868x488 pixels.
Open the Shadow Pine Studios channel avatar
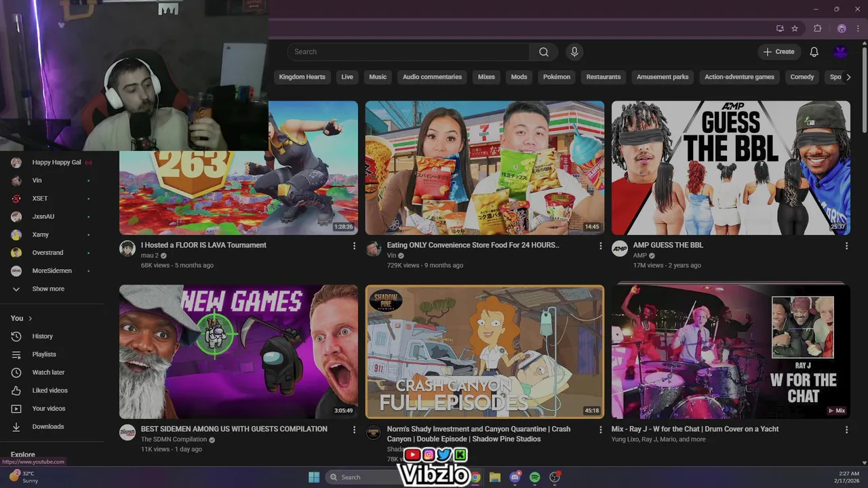tap(374, 432)
